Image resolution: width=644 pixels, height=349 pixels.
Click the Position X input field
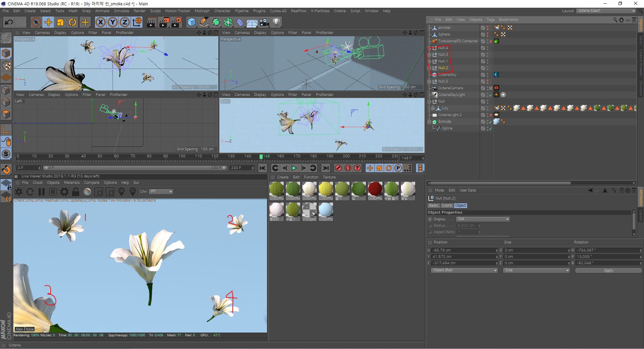tap(464, 250)
